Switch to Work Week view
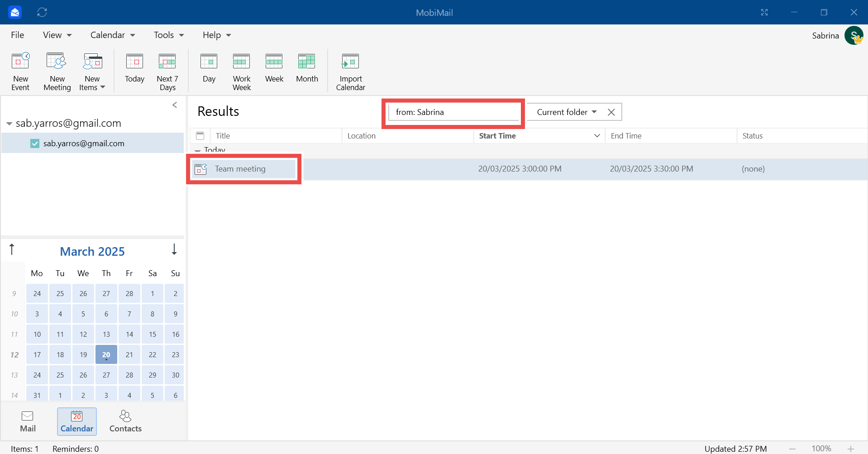868x454 pixels. click(x=242, y=72)
